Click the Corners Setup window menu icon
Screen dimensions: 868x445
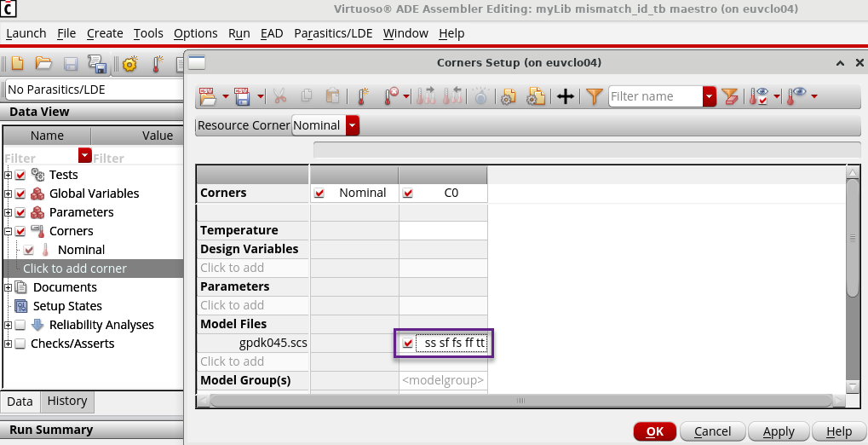(197, 62)
